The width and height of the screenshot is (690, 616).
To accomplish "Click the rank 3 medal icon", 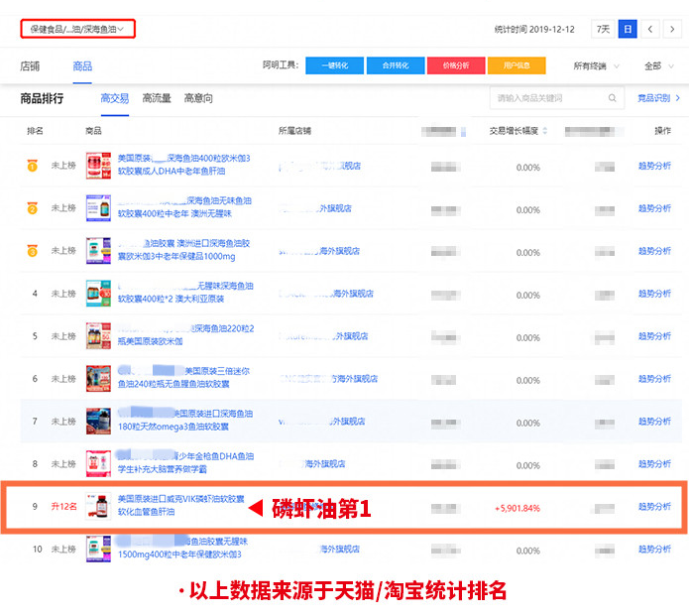I will (33, 251).
